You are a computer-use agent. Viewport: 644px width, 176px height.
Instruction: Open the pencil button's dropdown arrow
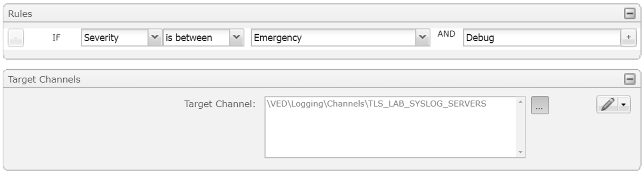click(624, 105)
